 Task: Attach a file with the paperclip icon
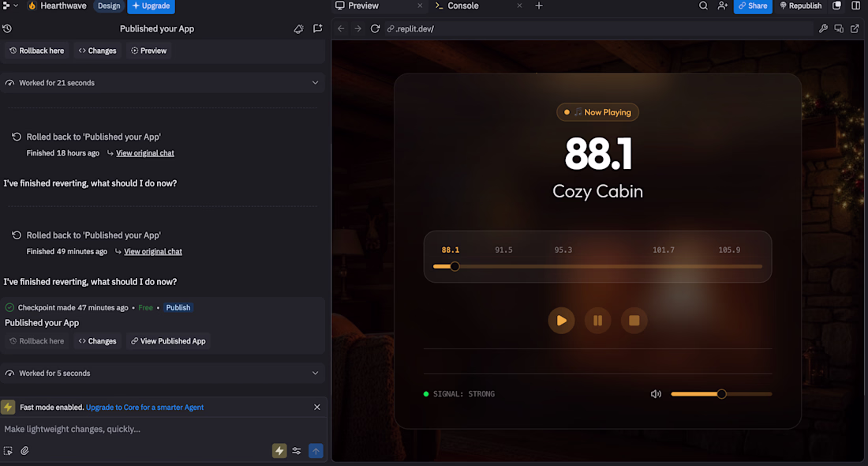click(x=25, y=451)
